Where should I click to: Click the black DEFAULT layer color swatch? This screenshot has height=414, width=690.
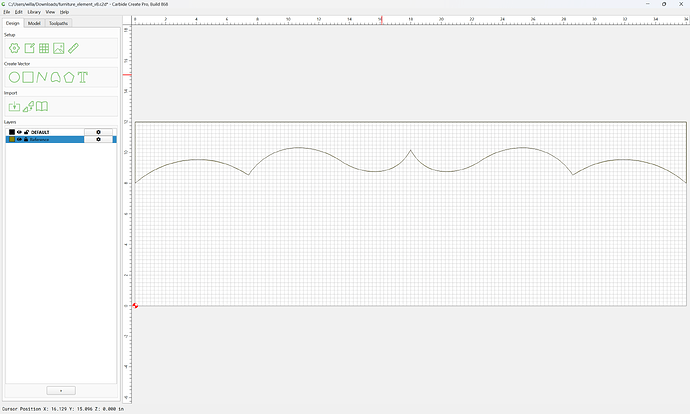click(x=12, y=132)
